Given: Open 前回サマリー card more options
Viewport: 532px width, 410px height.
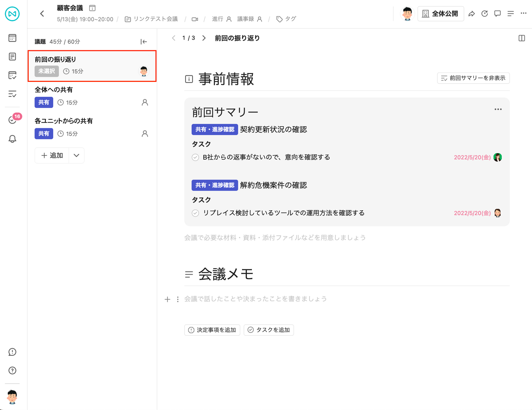Looking at the screenshot, I should (x=498, y=109).
